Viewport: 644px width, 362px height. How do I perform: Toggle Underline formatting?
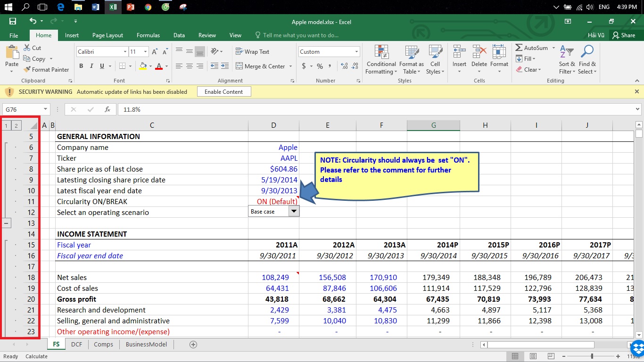tap(102, 66)
